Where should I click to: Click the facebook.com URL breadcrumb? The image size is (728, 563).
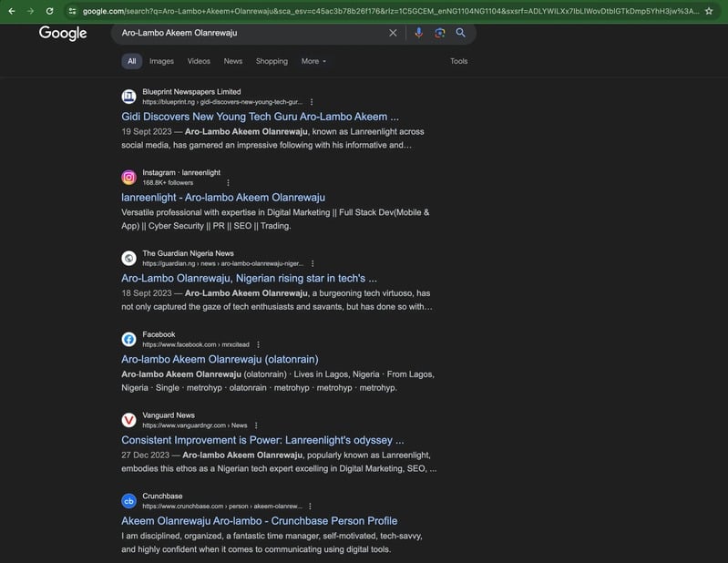click(196, 345)
